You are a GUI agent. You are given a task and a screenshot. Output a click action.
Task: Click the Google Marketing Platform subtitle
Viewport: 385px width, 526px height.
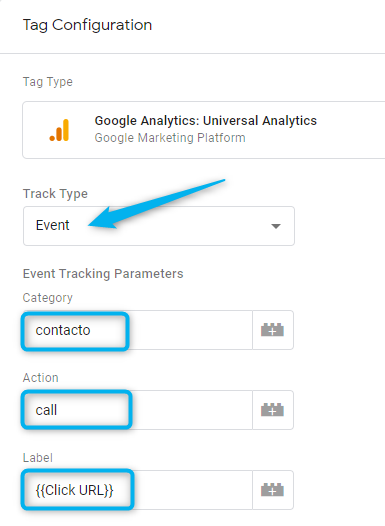coord(170,138)
